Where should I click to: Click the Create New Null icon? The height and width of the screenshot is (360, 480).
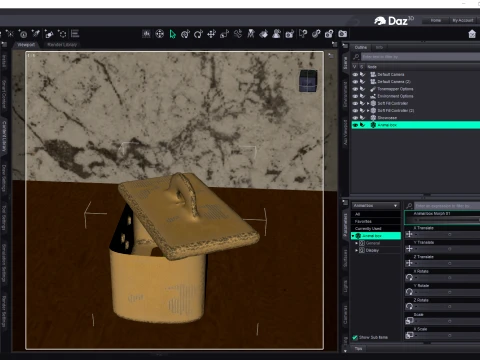pos(62,34)
